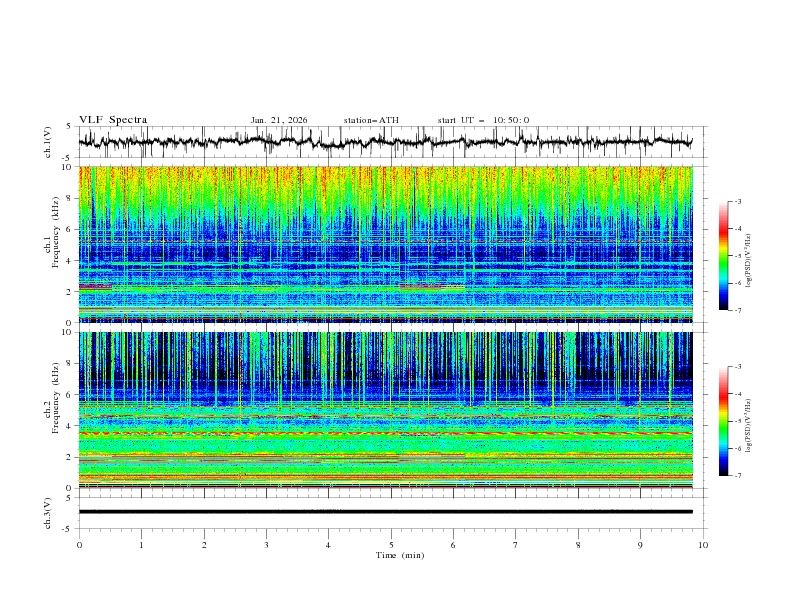The height and width of the screenshot is (612, 792).
Task: Click the 'station=ATH' label
Action: point(371,120)
